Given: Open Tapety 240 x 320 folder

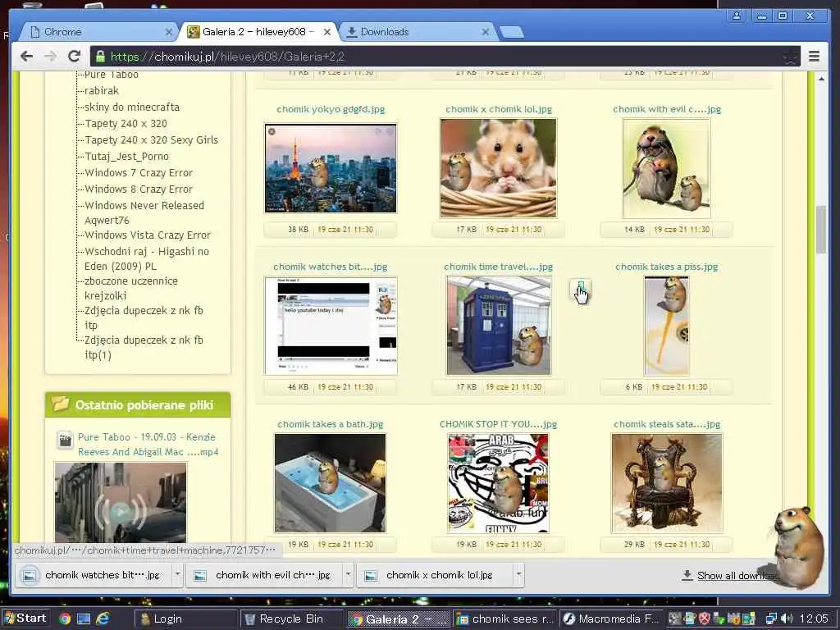Looking at the screenshot, I should (126, 124).
